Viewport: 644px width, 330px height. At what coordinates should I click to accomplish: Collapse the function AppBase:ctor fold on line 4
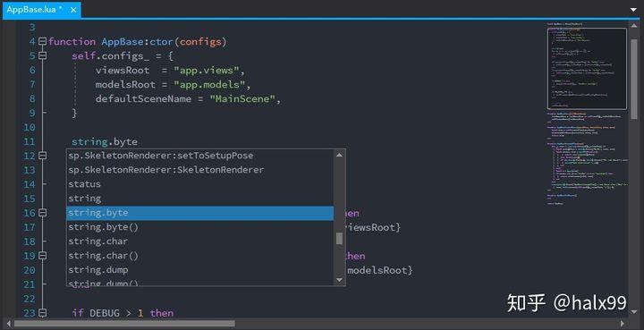click(42, 41)
